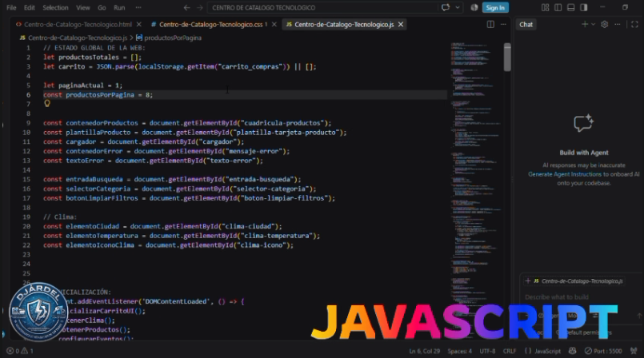Click the broadcast icon at status bar end
644x358 pixels.
coord(634,352)
